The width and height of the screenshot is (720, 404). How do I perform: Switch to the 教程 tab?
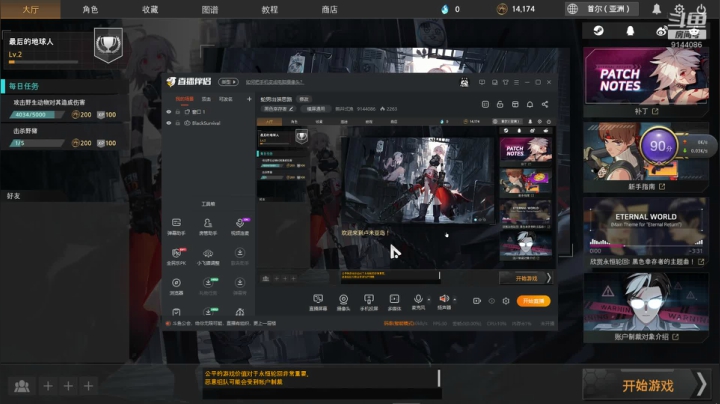point(270,9)
